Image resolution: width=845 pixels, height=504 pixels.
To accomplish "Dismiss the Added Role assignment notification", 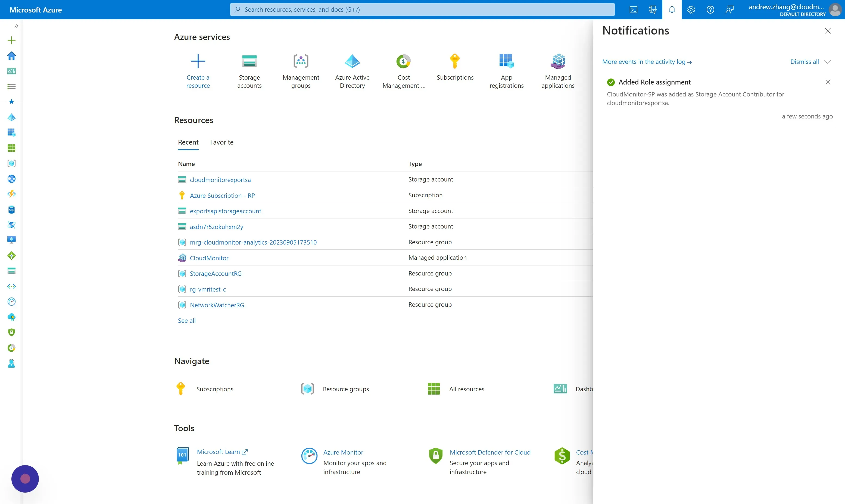I will click(828, 82).
